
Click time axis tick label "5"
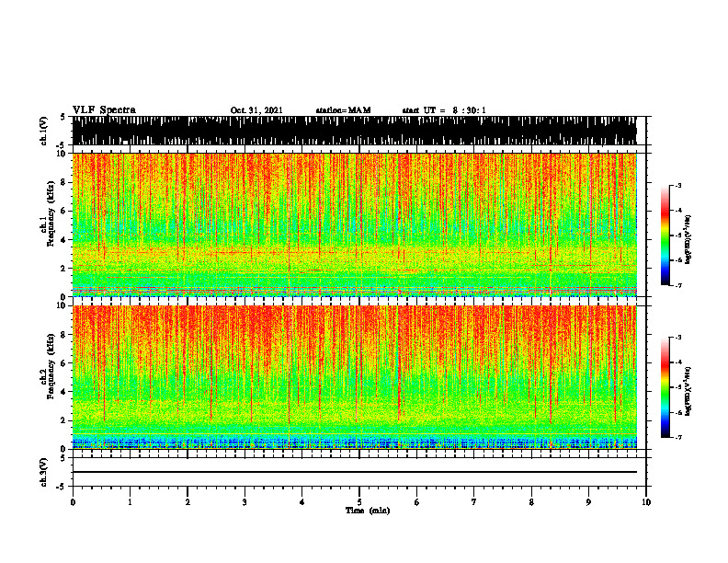(x=359, y=502)
